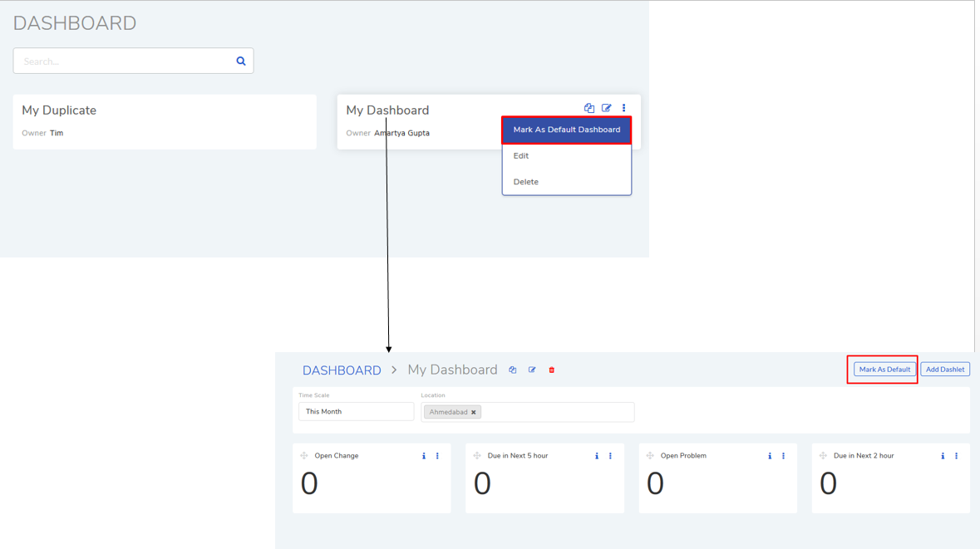Click the dashboard search input field
Screen dimensions: 980x549
point(133,61)
